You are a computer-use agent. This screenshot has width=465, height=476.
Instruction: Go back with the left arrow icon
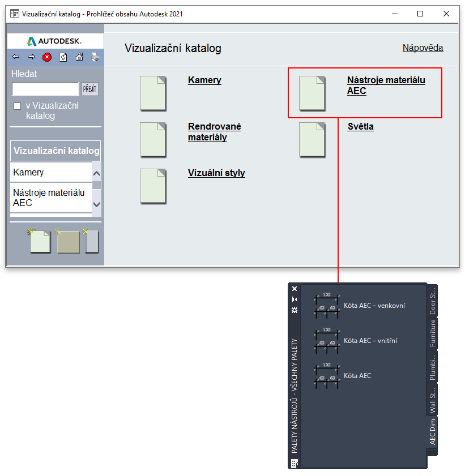tap(16, 57)
